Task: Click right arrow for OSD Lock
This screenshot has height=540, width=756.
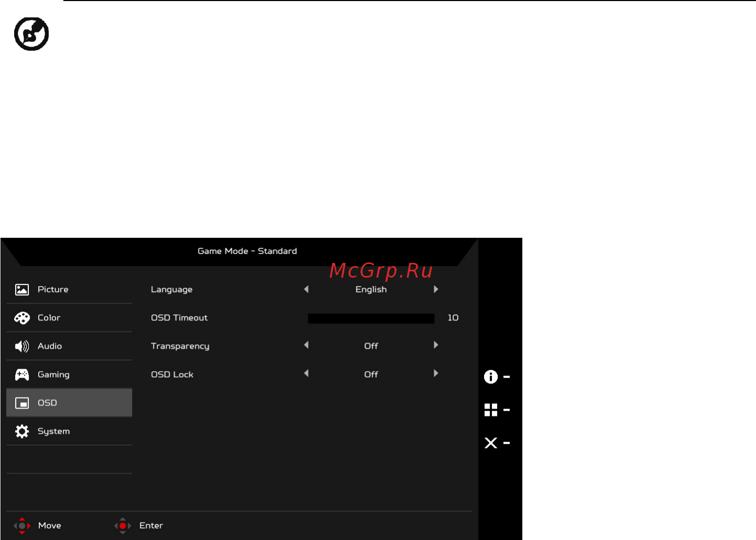Action: [x=436, y=373]
